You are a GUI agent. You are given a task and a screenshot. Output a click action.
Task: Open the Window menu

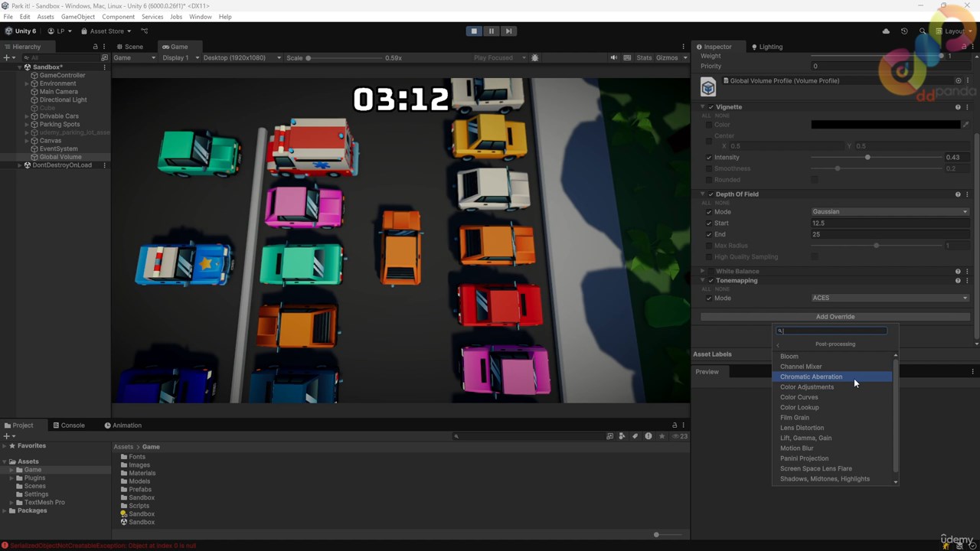tap(200, 17)
